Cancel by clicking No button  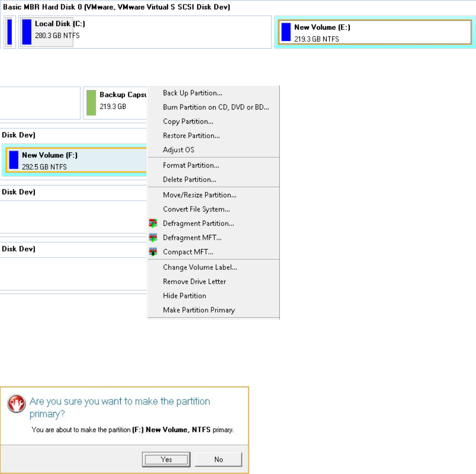pos(218,459)
